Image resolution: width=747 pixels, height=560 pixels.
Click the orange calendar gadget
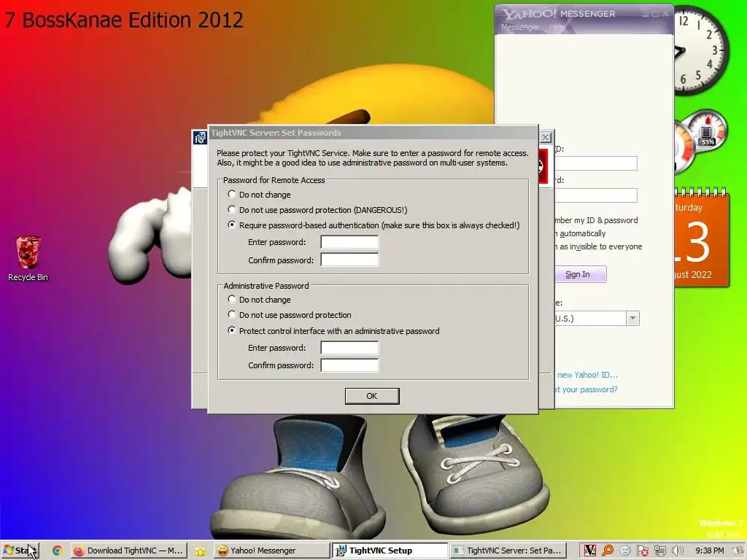[702, 238]
